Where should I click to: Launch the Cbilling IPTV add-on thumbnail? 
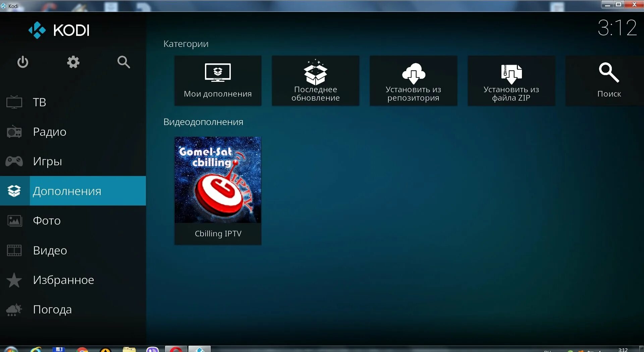tap(218, 190)
